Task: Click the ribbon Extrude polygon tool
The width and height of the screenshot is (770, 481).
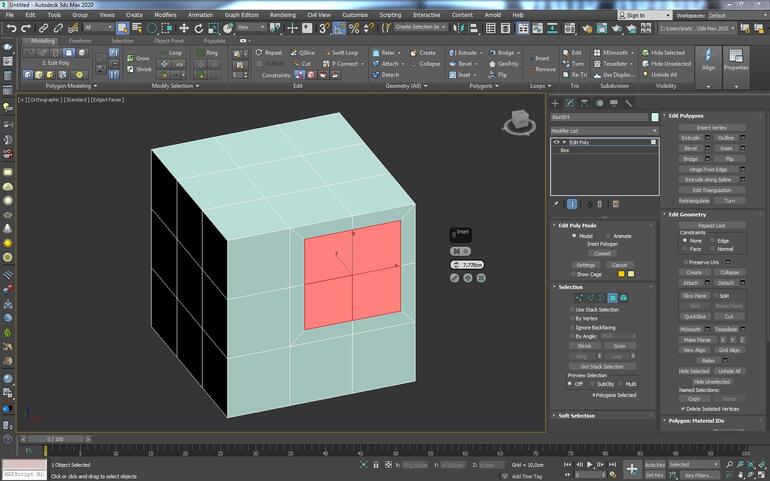Action: pyautogui.click(x=463, y=53)
